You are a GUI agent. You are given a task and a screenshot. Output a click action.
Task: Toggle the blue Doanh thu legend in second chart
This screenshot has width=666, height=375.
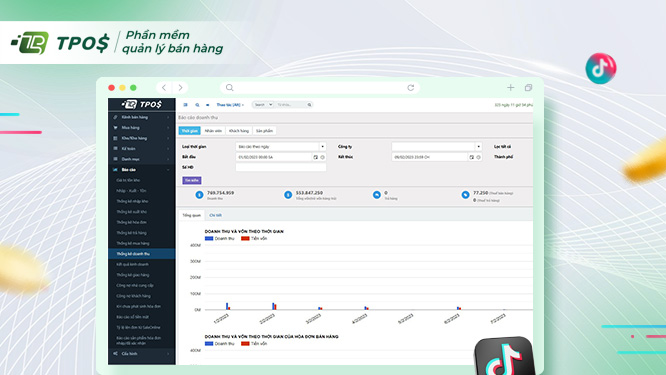[x=220, y=344]
